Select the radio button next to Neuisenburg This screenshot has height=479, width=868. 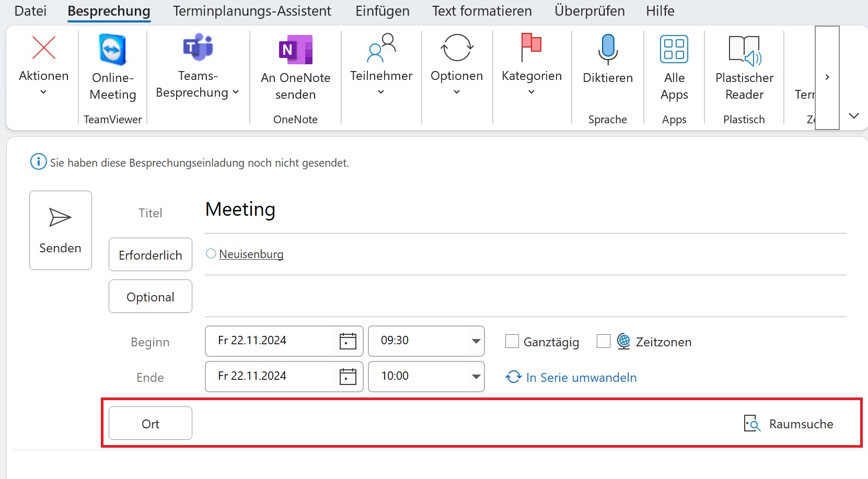211,254
